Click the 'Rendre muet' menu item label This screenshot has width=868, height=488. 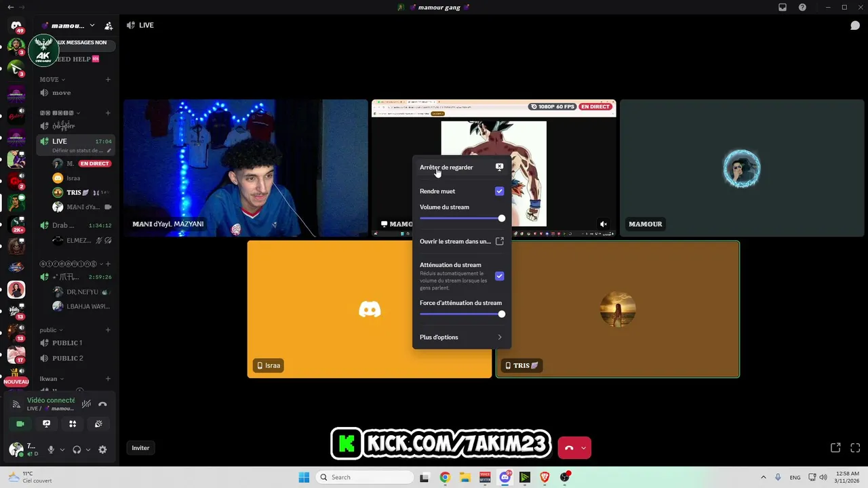437,191
